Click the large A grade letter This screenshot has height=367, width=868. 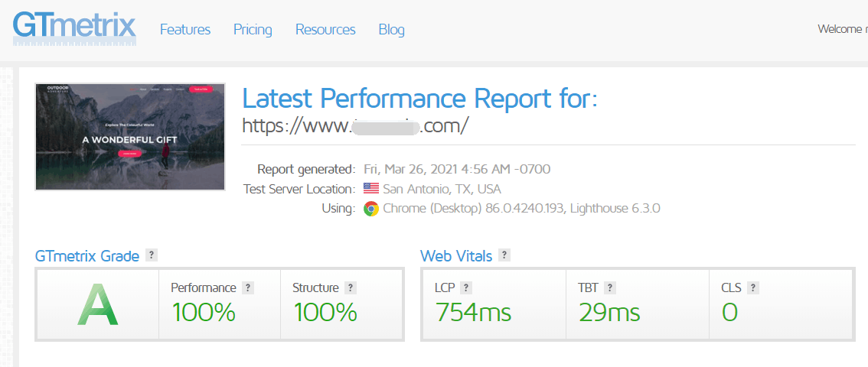pos(97,304)
